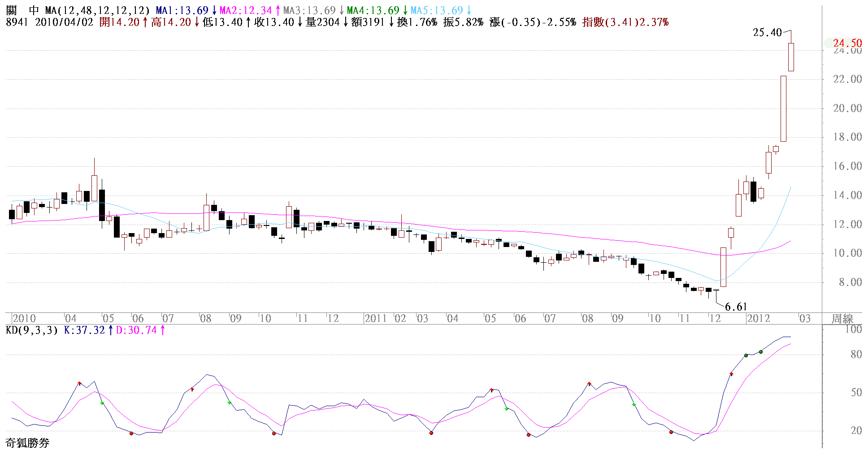Switch the chart period via 周線 label
Viewport: 868px width, 455px height.
tap(842, 319)
